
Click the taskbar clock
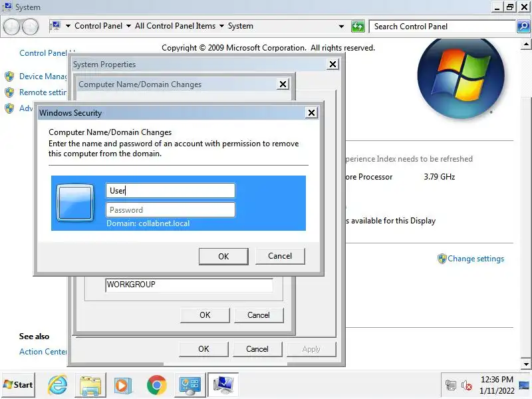click(497, 385)
